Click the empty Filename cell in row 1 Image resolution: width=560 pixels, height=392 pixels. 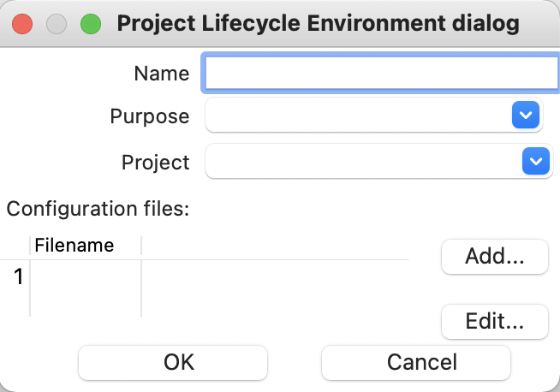(x=86, y=276)
